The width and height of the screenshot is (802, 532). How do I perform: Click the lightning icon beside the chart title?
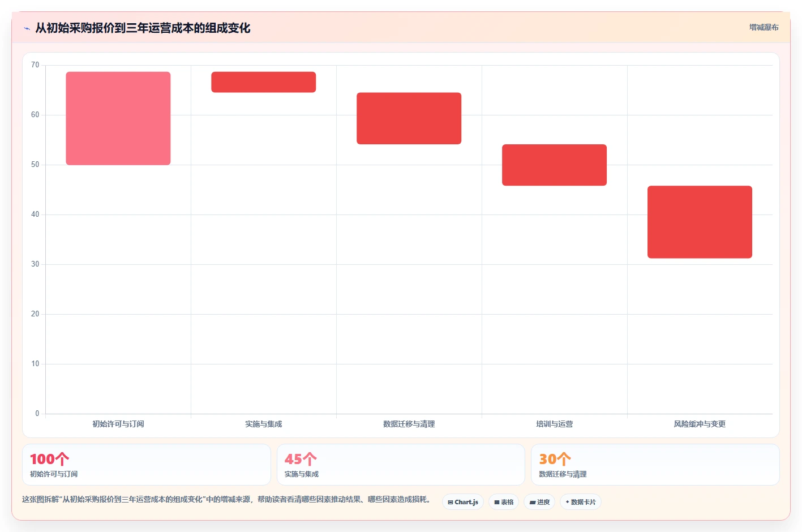click(x=27, y=28)
